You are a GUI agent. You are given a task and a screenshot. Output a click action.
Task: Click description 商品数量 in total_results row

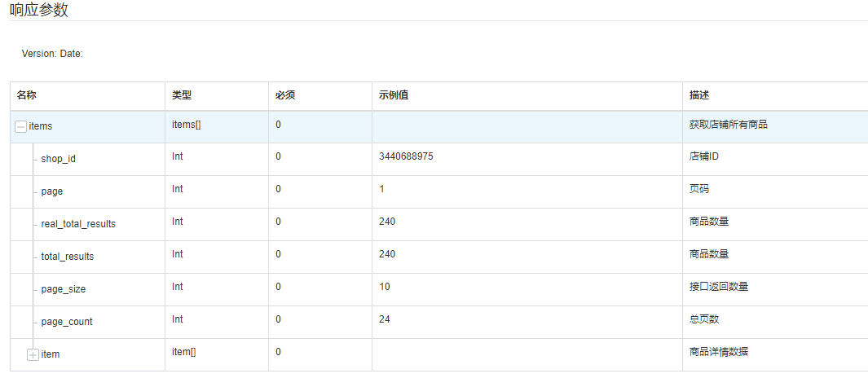point(709,255)
